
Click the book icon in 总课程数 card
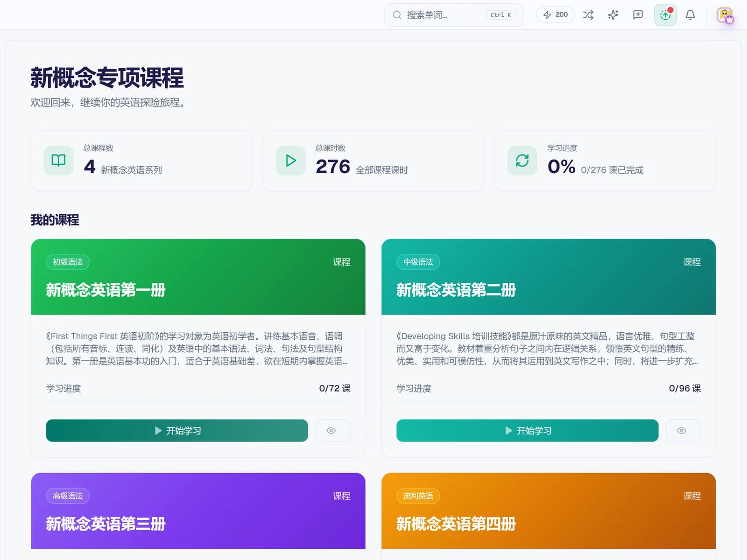(58, 161)
